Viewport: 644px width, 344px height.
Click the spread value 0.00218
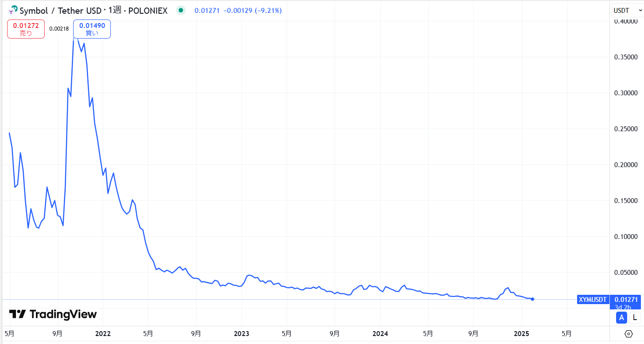pyautogui.click(x=59, y=28)
